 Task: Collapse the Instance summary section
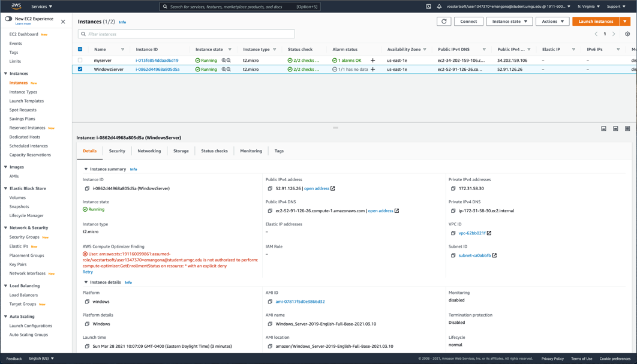[x=86, y=169]
